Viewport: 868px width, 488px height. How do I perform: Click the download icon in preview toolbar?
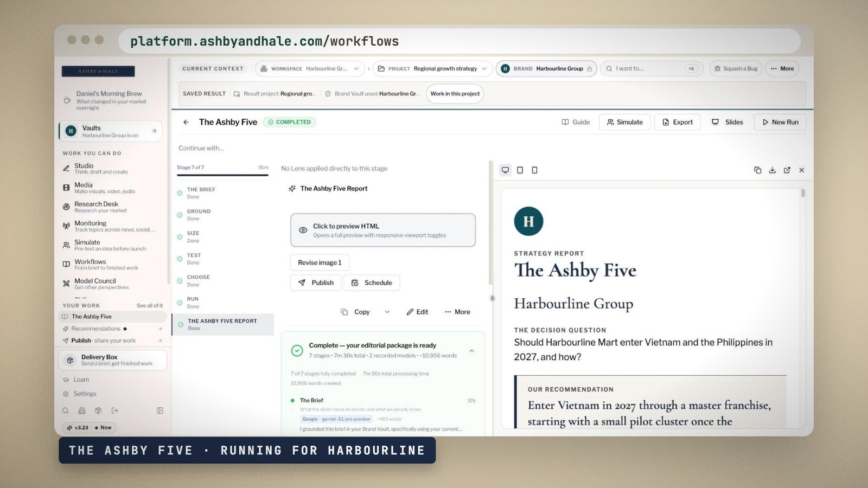[x=773, y=170]
